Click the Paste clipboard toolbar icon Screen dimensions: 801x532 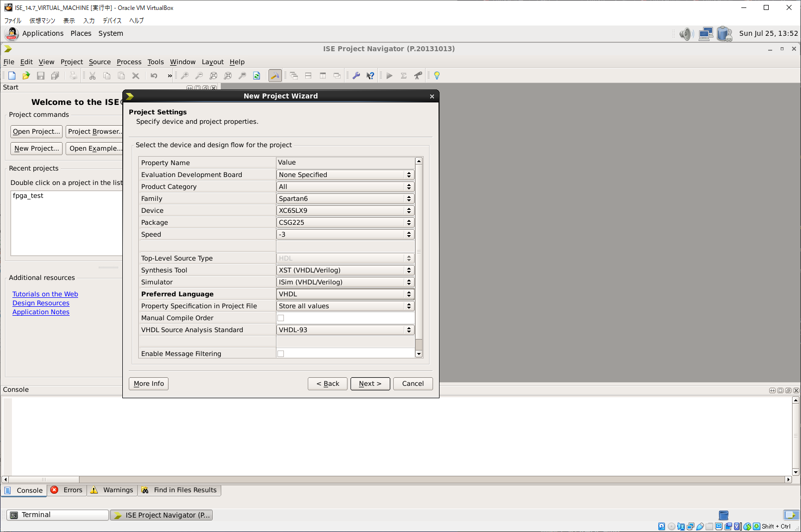pos(121,76)
